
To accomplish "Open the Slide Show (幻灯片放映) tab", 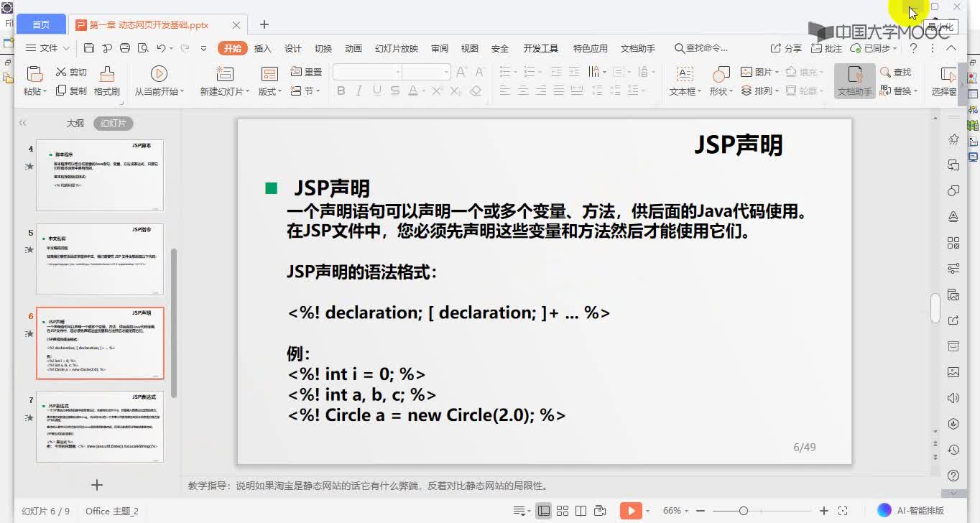I will (x=397, y=48).
